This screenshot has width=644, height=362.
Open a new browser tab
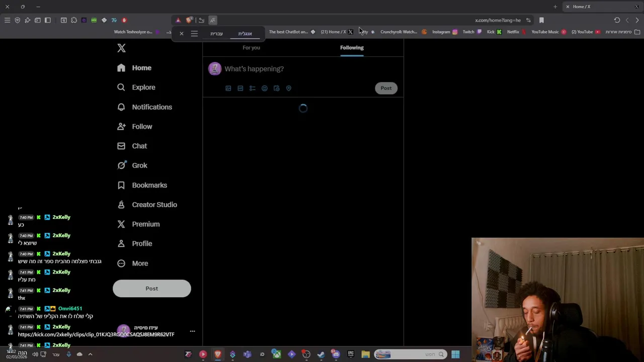point(555,7)
